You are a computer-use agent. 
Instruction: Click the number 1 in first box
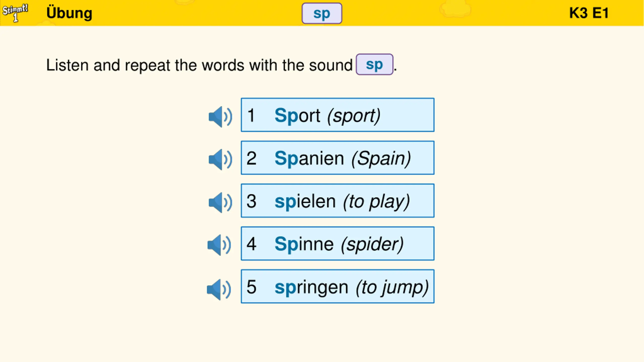point(251,115)
